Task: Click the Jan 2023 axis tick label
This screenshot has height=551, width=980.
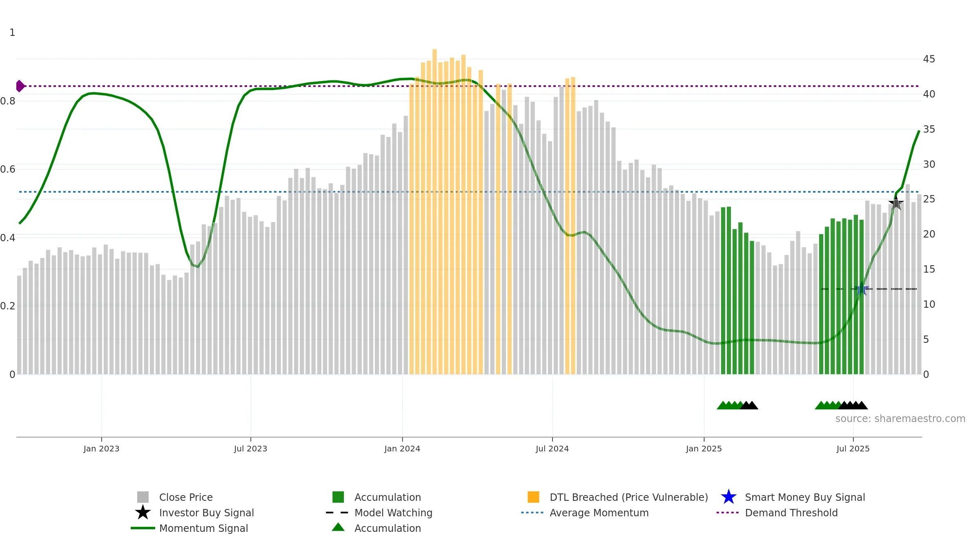Action: point(101,449)
